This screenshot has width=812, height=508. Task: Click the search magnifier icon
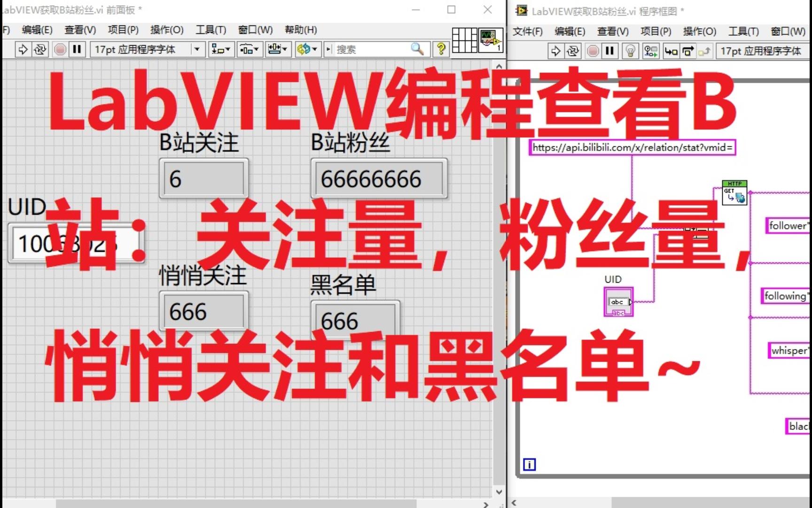(x=417, y=48)
